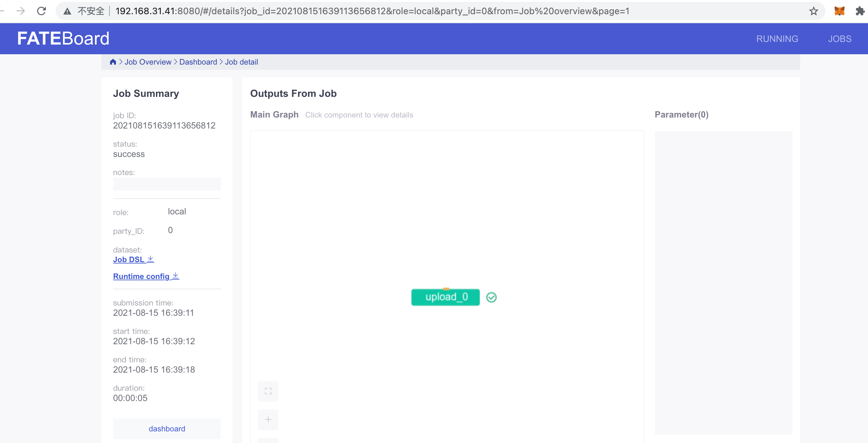Image resolution: width=868 pixels, height=443 pixels.
Task: Download the Job DSL file
Action: (133, 259)
